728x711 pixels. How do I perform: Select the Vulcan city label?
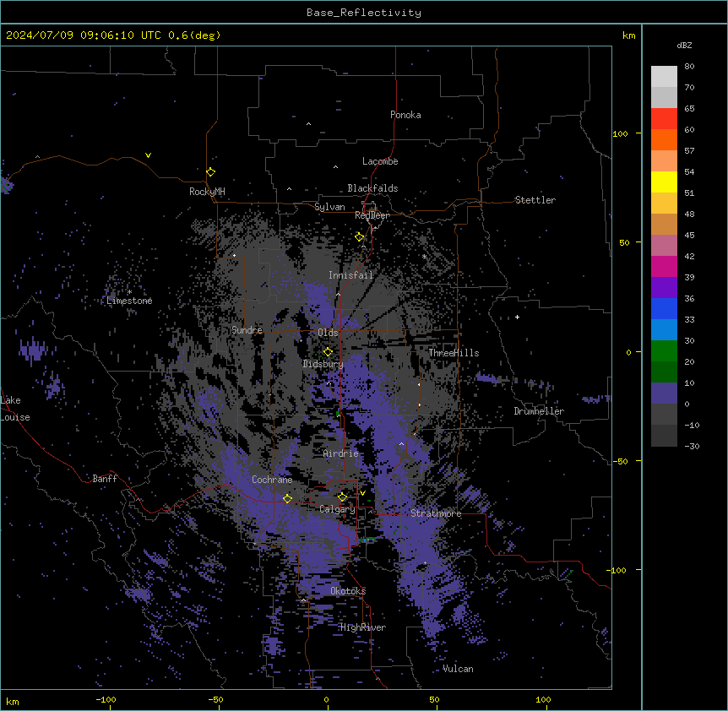(x=459, y=669)
